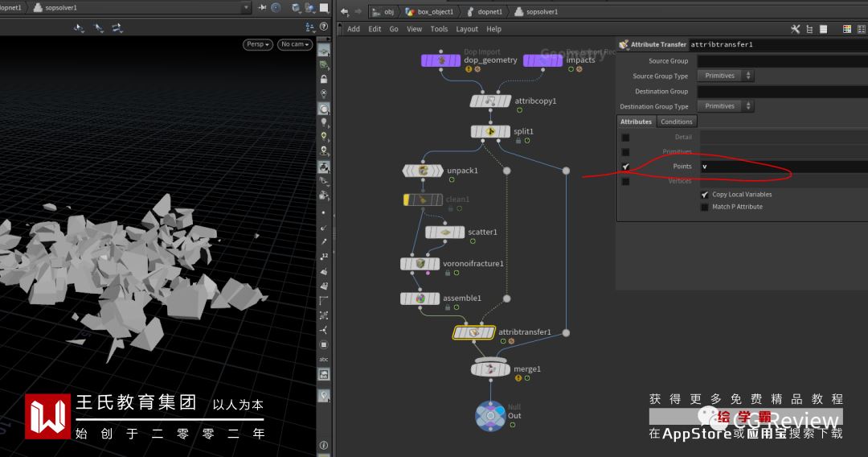868x457 pixels.
Task: Navigate to obj in path bar
Action: [x=383, y=11]
